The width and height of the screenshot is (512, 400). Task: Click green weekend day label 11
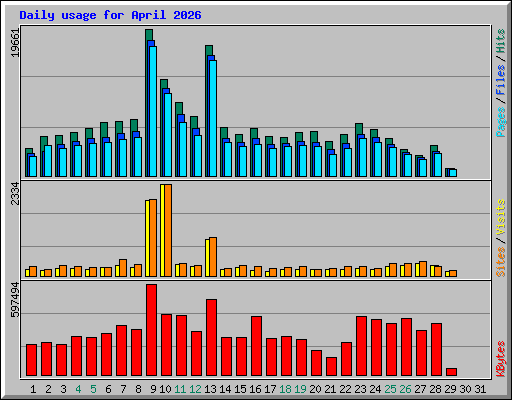tap(180, 389)
